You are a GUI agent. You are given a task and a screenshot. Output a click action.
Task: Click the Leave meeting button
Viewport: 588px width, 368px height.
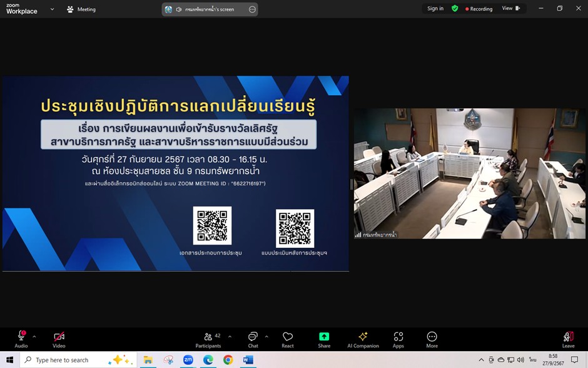[x=568, y=339]
